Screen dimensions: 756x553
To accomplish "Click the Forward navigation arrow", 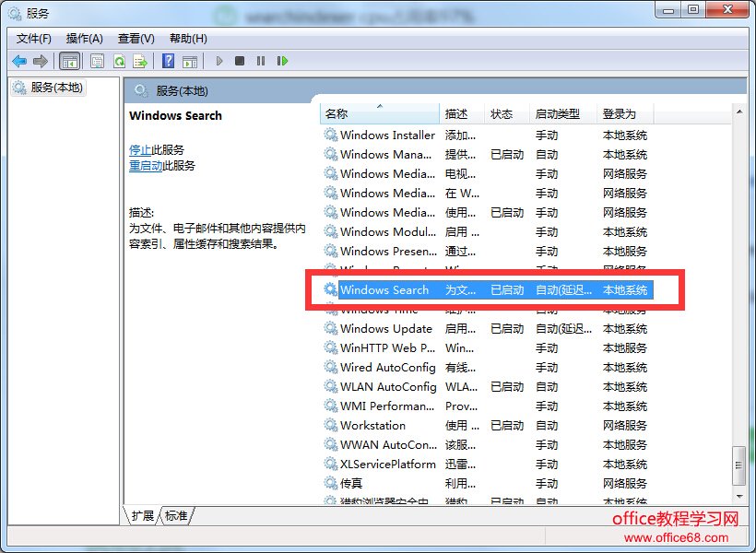I will click(x=40, y=62).
